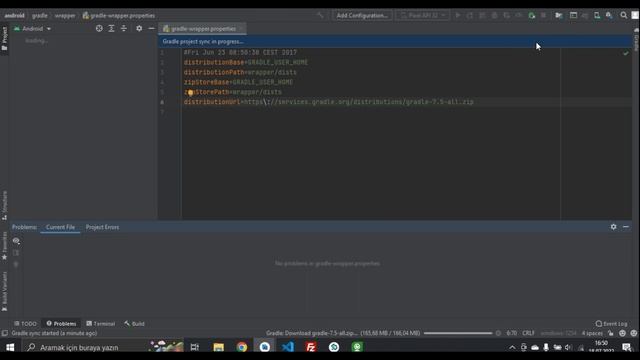The height and width of the screenshot is (360, 640).
Task: Click the cursor position 6:70 indicator
Action: [x=512, y=333]
